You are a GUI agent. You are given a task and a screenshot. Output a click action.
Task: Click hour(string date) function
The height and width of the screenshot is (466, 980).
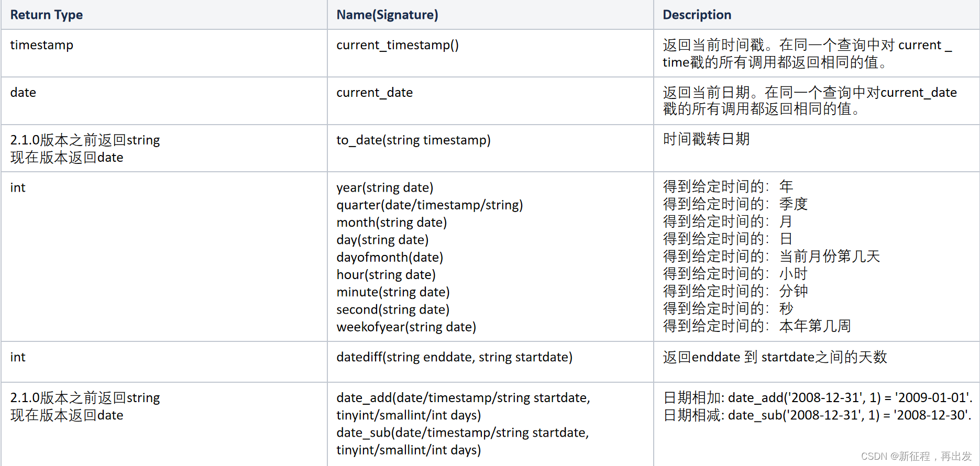point(386,274)
